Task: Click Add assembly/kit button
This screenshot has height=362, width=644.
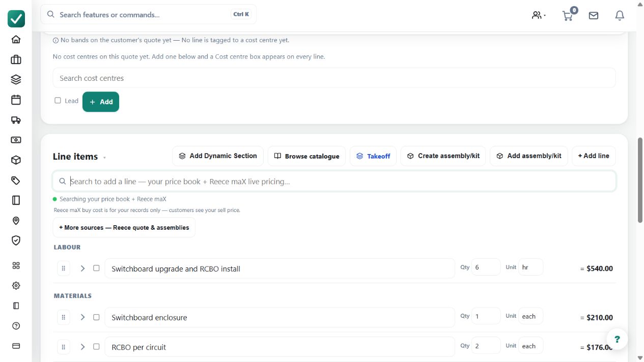Action: click(x=529, y=156)
